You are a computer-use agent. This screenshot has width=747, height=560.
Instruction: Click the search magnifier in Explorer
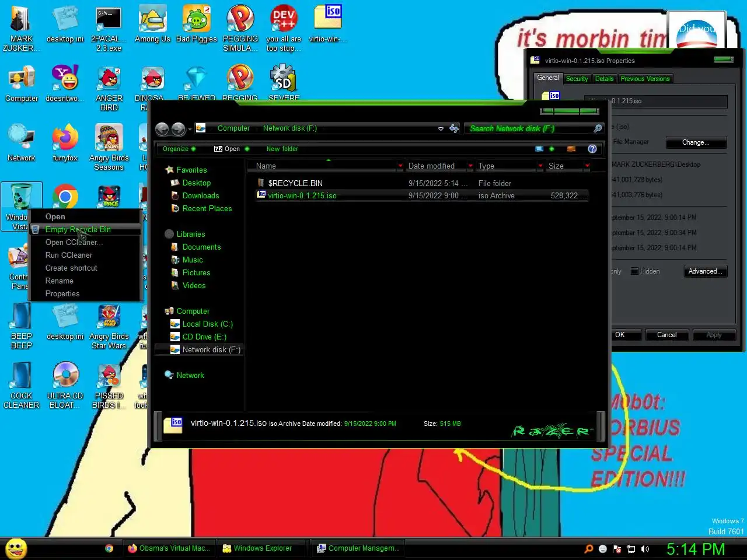(x=598, y=128)
